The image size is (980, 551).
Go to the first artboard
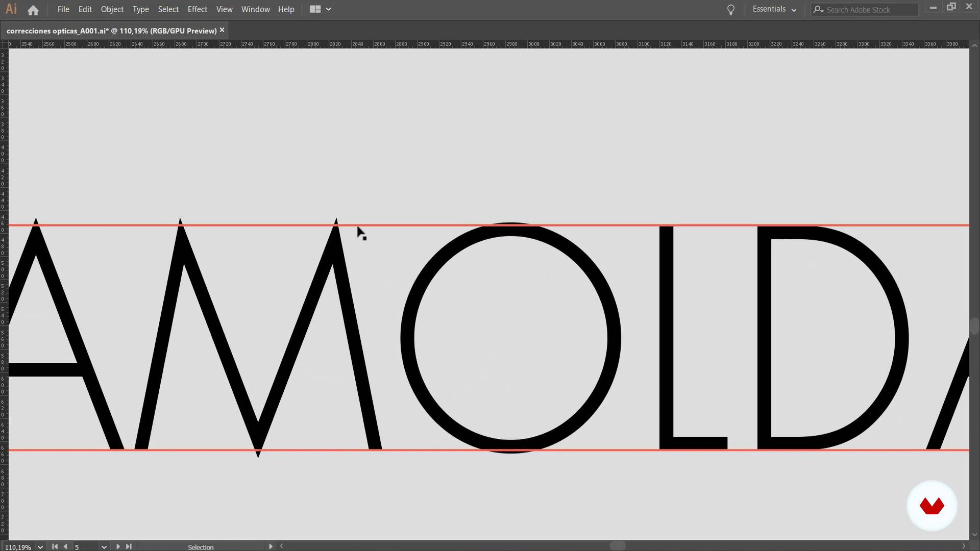(55, 546)
